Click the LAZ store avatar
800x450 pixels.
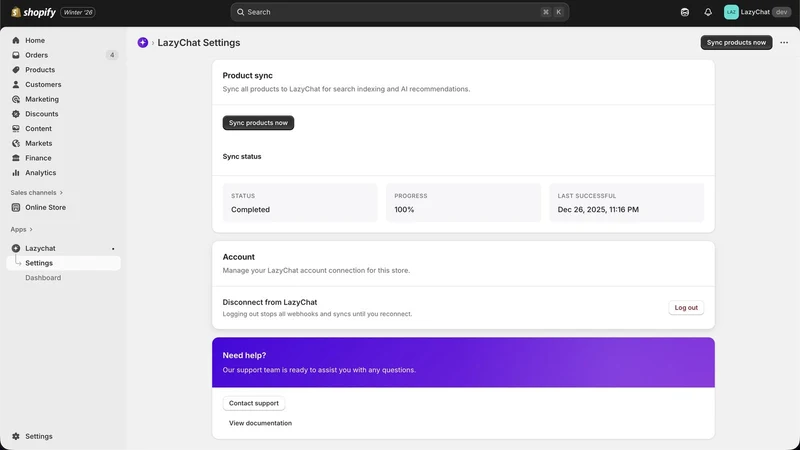click(x=731, y=12)
